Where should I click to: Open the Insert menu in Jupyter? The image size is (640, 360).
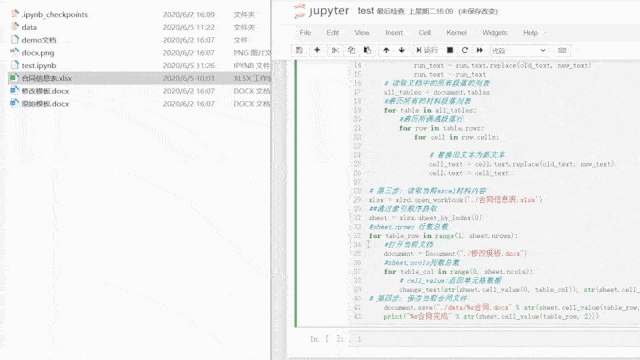click(394, 33)
